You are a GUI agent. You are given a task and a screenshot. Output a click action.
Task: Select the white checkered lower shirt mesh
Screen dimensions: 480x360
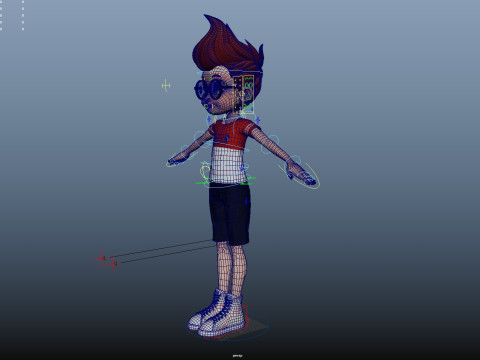[x=228, y=165]
